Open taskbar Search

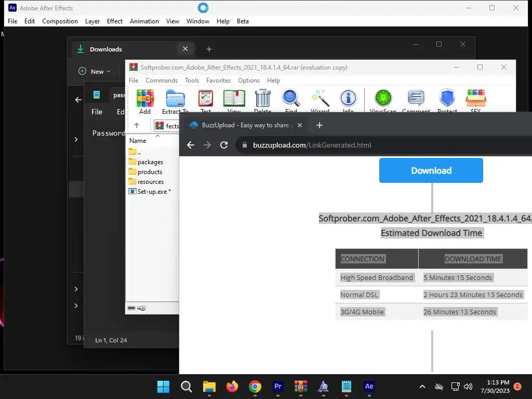pyautogui.click(x=187, y=387)
